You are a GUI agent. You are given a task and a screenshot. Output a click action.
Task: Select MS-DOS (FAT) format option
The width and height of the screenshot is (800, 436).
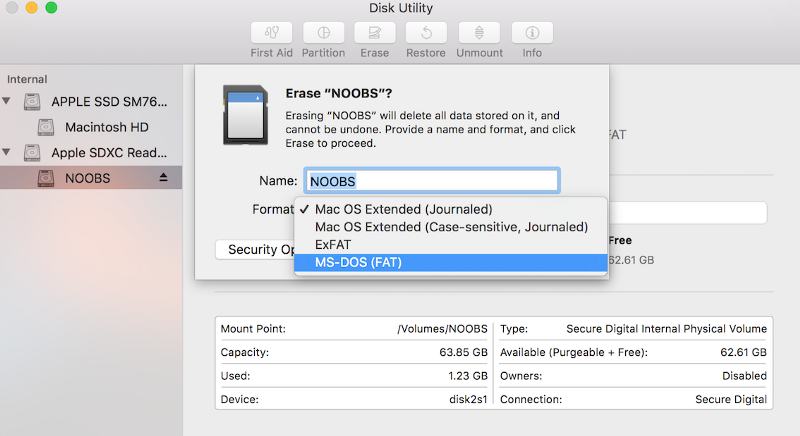[451, 263]
